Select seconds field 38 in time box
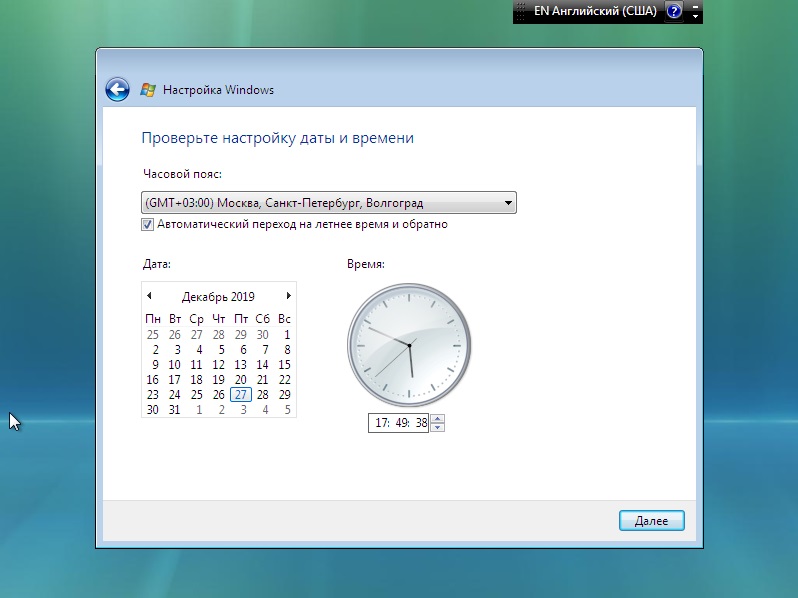 421,423
